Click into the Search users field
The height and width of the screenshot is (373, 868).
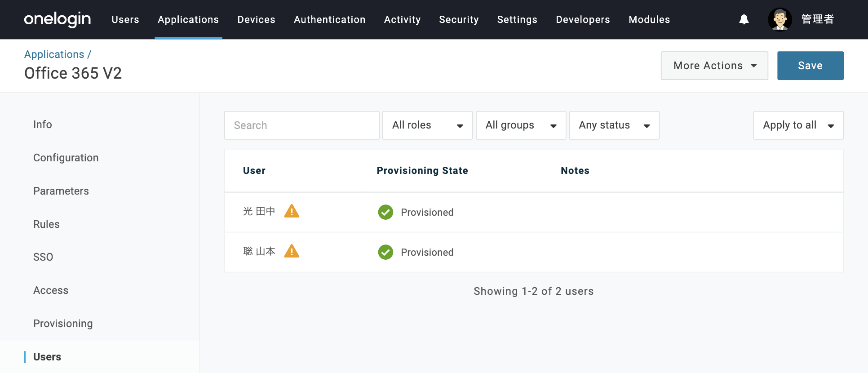(302, 125)
